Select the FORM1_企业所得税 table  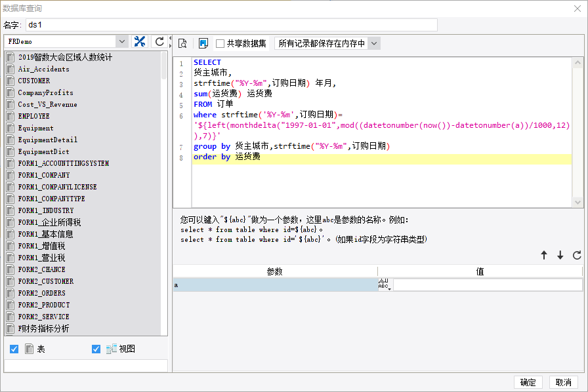[x=49, y=222]
